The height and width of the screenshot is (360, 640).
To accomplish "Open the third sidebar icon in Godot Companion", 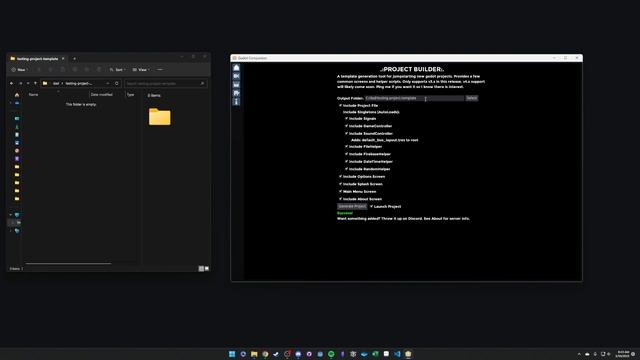I will point(236,85).
